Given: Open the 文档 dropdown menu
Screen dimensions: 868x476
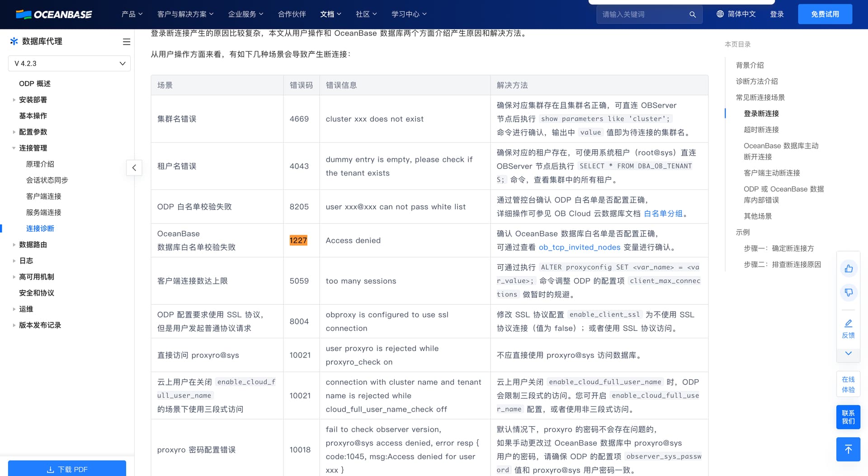Looking at the screenshot, I should click(331, 14).
